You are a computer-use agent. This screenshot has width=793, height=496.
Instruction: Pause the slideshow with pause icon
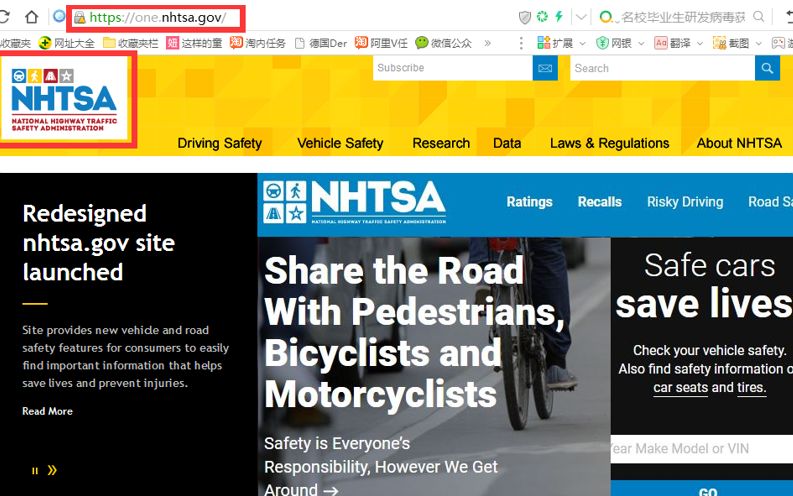tap(35, 471)
